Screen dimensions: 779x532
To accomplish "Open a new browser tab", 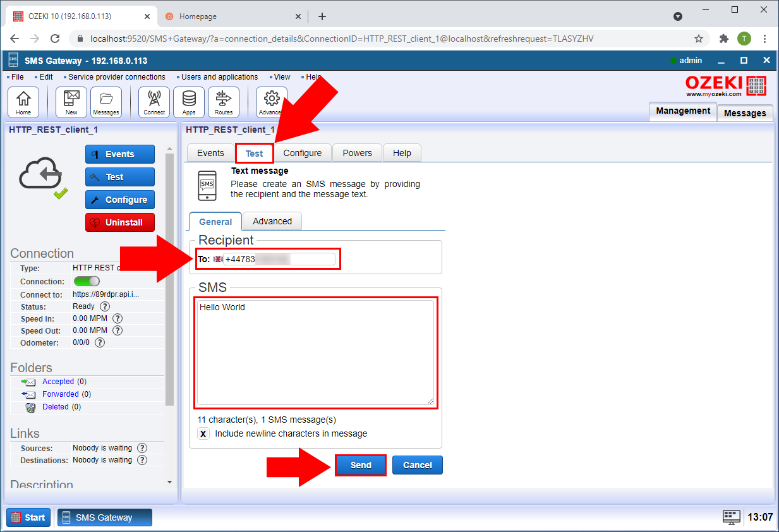I will pyautogui.click(x=322, y=16).
